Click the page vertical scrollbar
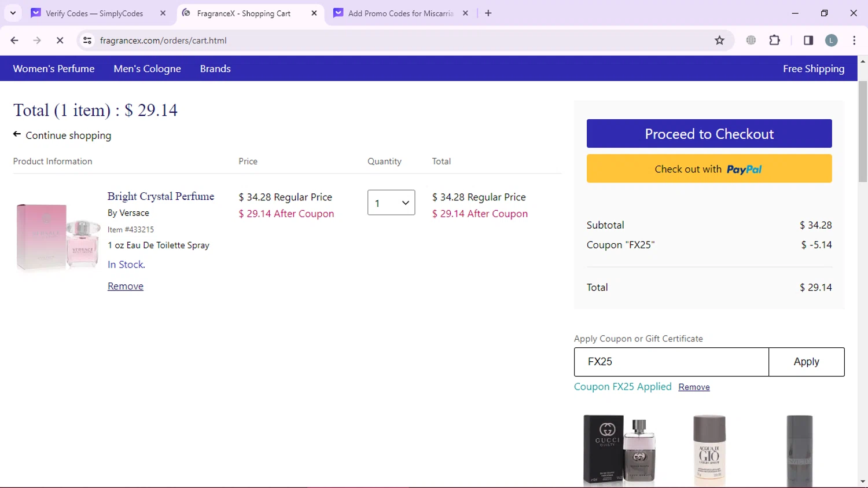The width and height of the screenshot is (868, 488). click(863, 132)
